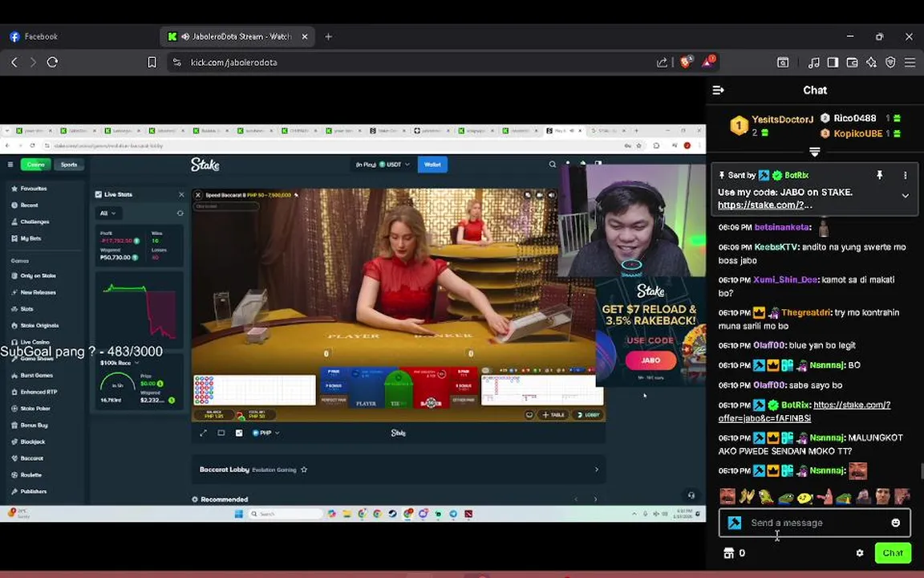Click YesitsDoctorJ in the gift leaderboard
The width and height of the screenshot is (924, 578).
pos(782,120)
